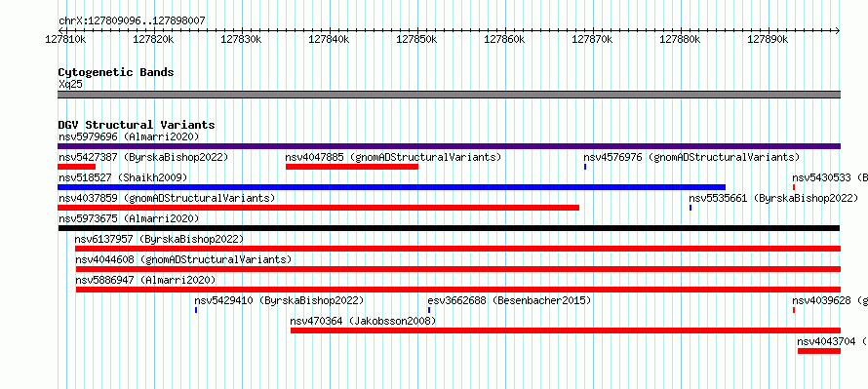868x389 pixels.
Task: Click the nsv5979696 (Almarri2020) variant label
Action: tap(129, 136)
